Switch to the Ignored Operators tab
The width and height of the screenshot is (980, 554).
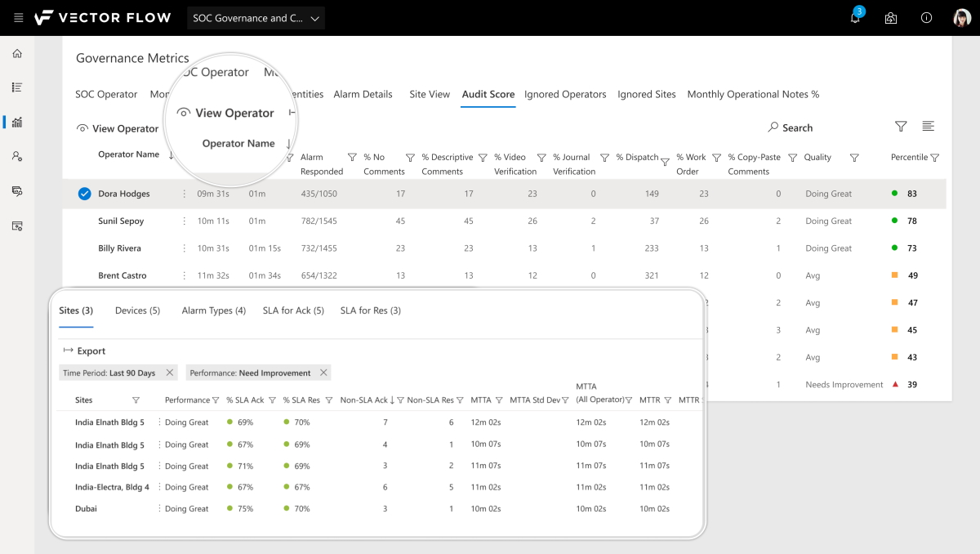click(565, 94)
